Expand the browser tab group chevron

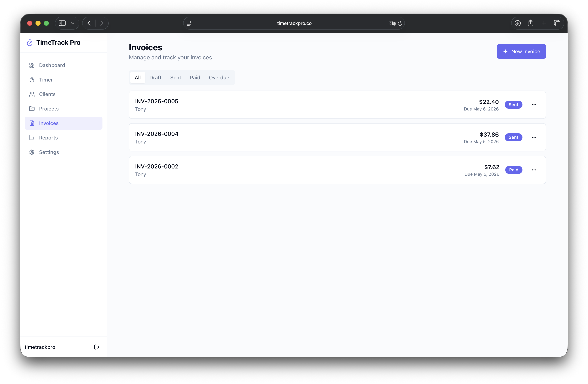pyautogui.click(x=72, y=23)
